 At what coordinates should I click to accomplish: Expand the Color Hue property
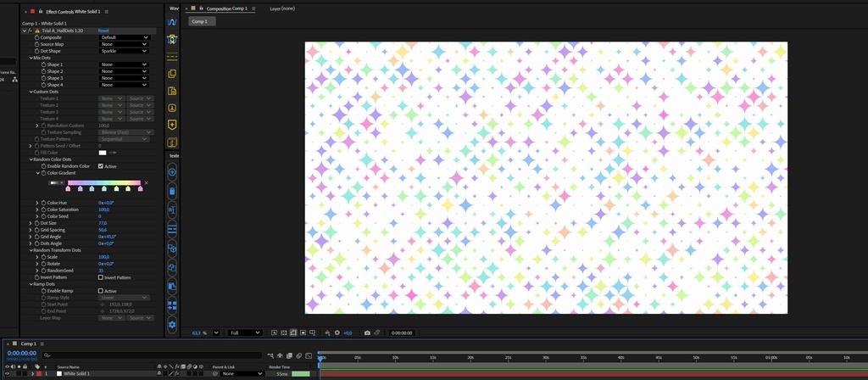point(37,203)
